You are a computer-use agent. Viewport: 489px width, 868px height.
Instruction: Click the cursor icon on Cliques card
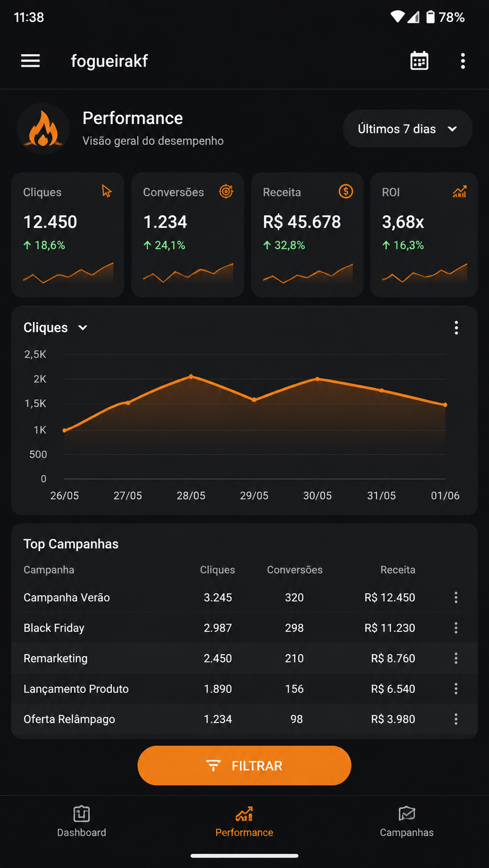(x=107, y=191)
